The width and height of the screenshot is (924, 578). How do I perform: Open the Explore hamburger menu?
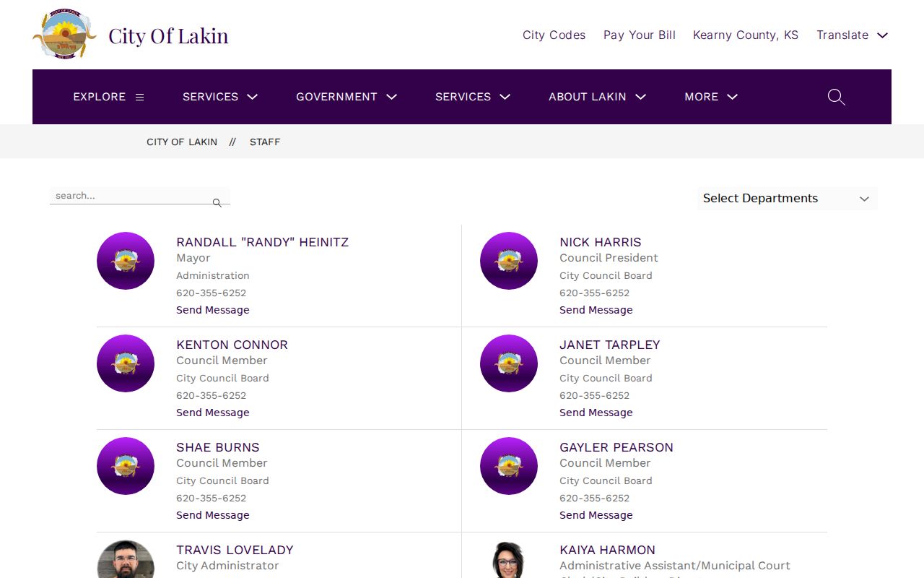coord(108,97)
